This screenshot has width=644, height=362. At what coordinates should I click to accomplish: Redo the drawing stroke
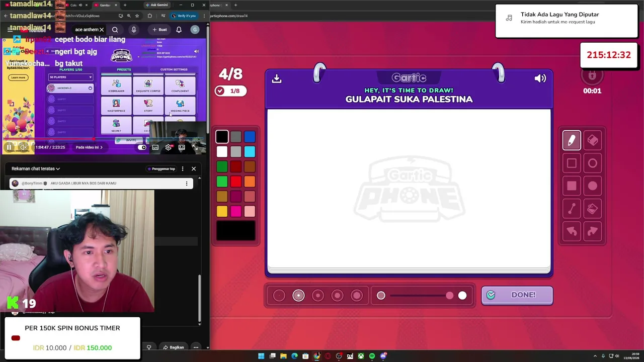pyautogui.click(x=593, y=231)
